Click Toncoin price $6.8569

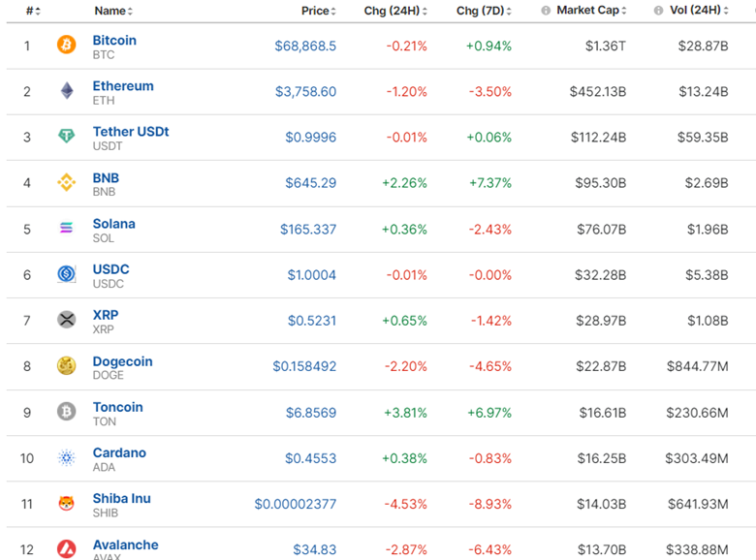click(311, 413)
